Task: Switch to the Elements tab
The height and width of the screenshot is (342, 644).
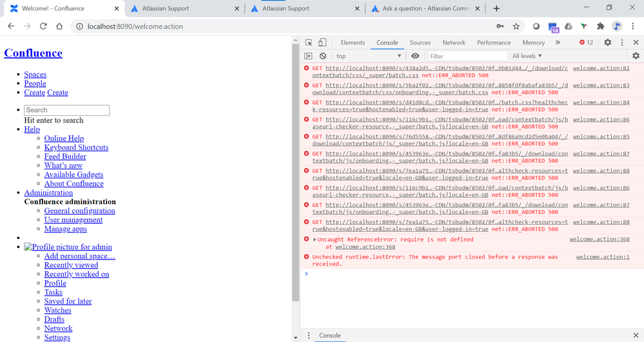Action: tap(353, 43)
